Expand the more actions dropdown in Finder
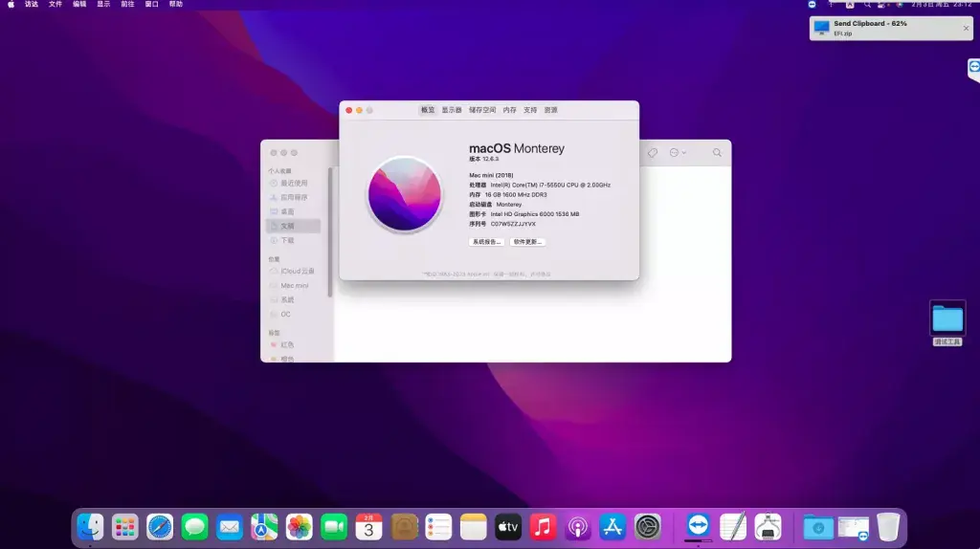Screen dimensions: 980x549 (678, 152)
